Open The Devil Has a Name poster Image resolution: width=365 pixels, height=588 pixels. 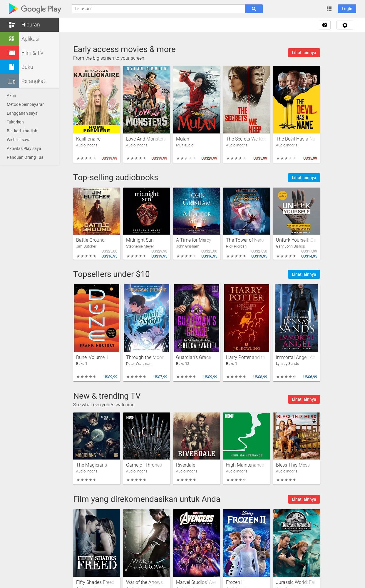tap(297, 100)
